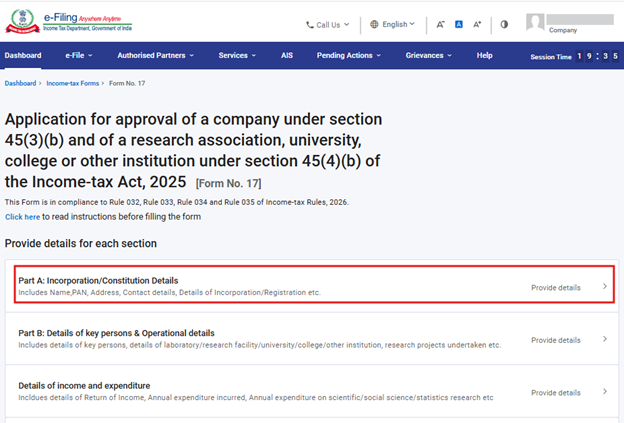Click Provide details for Part B
624x423 pixels.
pyautogui.click(x=555, y=340)
